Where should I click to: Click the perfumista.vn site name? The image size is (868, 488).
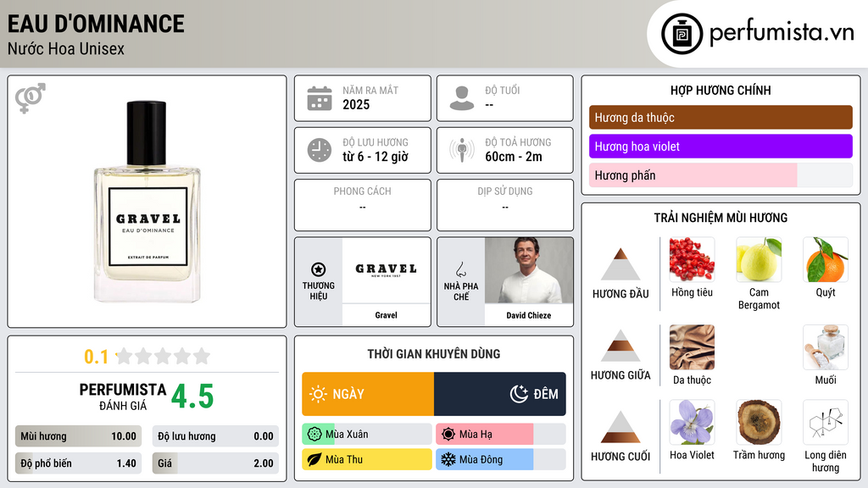[x=782, y=33]
